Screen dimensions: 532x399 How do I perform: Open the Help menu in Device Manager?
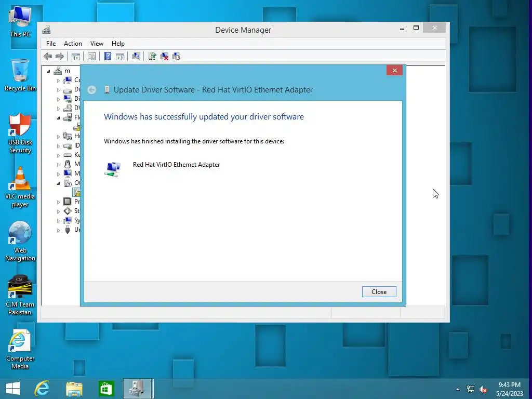tap(118, 44)
